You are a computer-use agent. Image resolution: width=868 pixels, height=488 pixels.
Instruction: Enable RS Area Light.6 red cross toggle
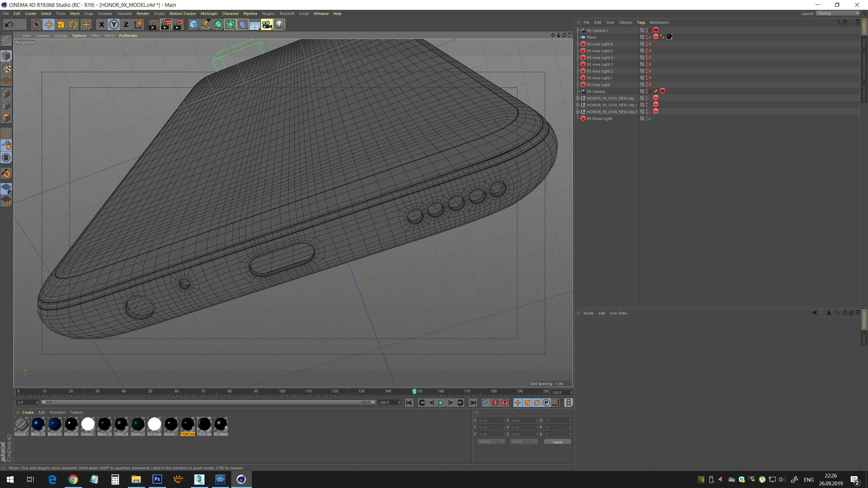650,44
